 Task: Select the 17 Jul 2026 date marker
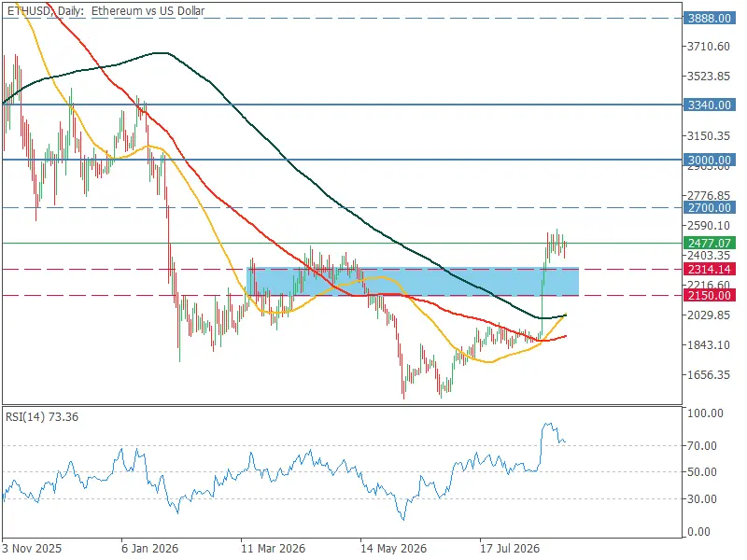click(510, 549)
